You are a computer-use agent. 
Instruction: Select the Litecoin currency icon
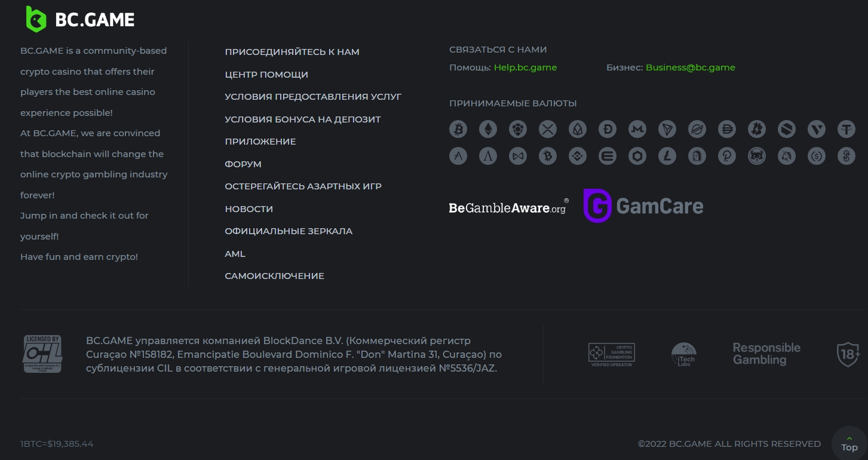click(667, 157)
